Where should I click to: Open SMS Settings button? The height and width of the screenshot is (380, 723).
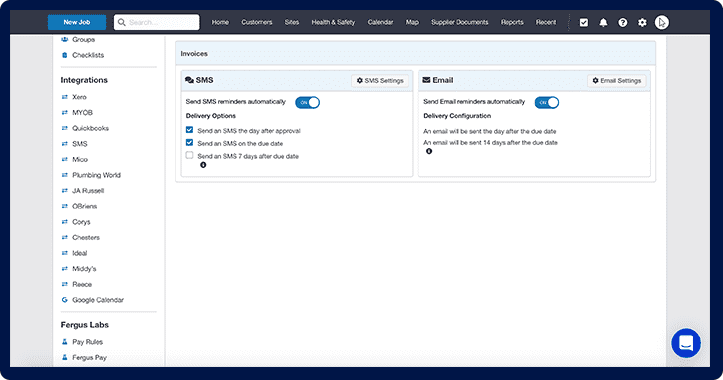(380, 81)
